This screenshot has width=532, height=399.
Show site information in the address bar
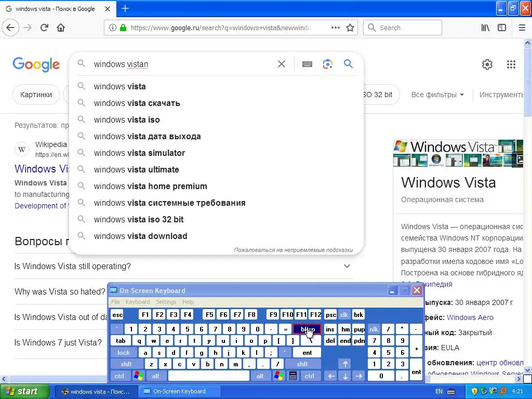[x=112, y=28]
